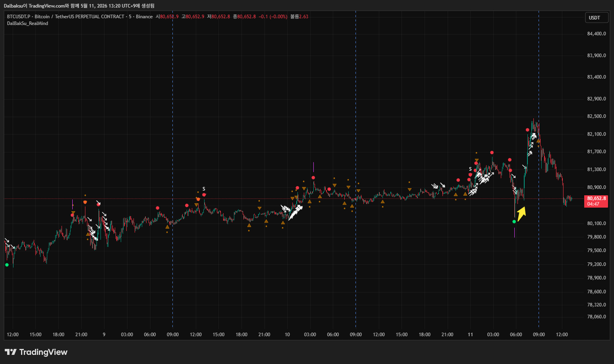This screenshot has width=614, height=364.
Task: Click the 79,200.0 price axis label
Action: 596,264
